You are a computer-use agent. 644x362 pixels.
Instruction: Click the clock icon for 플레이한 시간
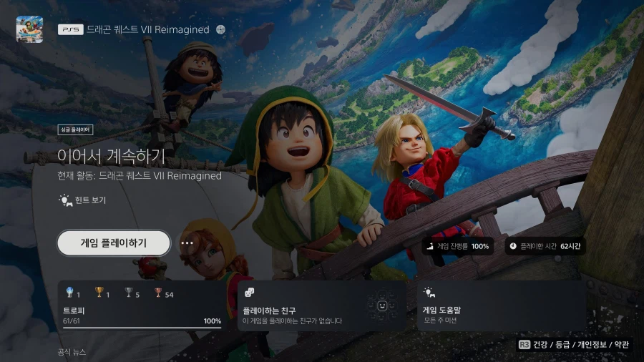pos(513,246)
